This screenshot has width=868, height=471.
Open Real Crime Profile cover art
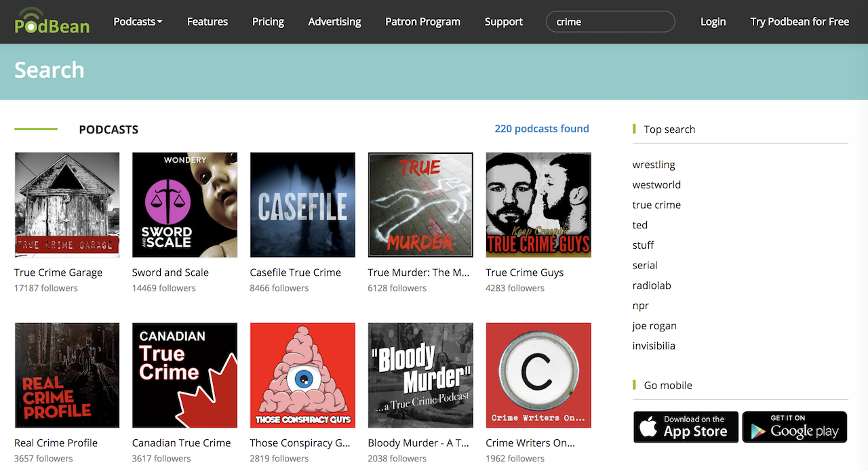coord(67,375)
